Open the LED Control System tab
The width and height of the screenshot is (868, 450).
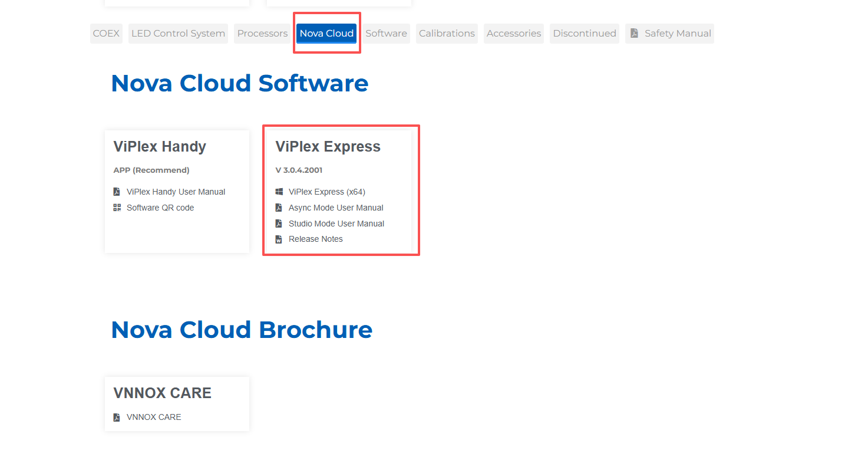[x=178, y=34]
